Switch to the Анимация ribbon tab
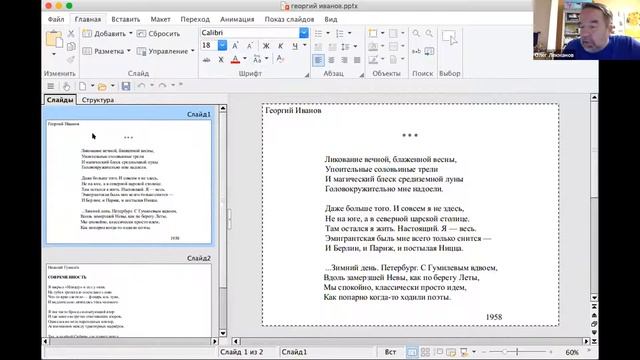The image size is (640, 360). click(x=237, y=19)
